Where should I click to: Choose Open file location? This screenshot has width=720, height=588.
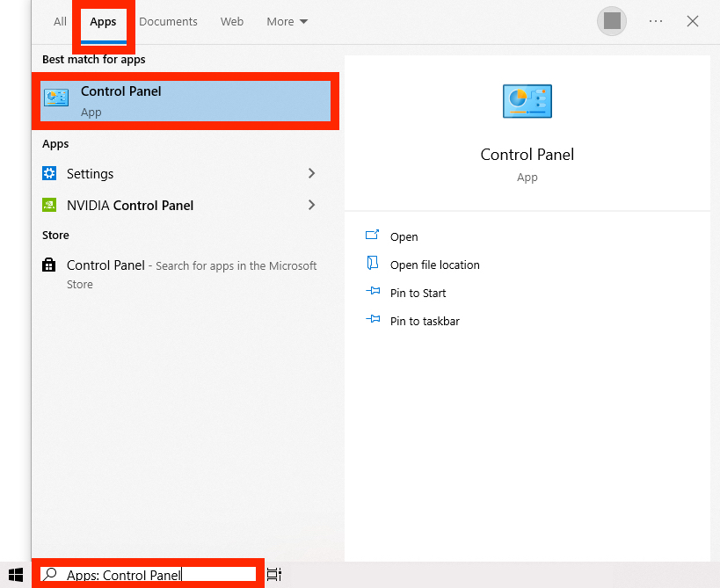point(435,265)
